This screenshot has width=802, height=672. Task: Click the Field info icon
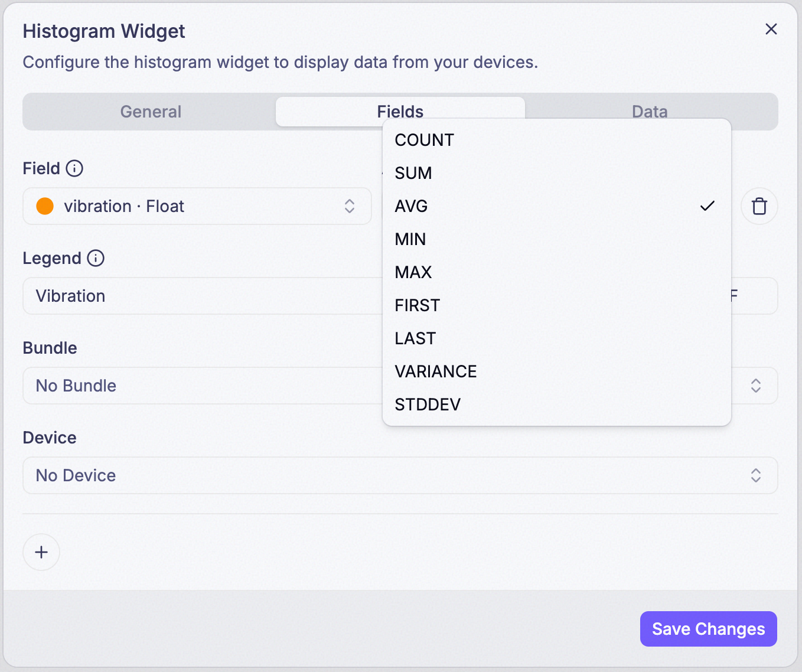click(74, 168)
